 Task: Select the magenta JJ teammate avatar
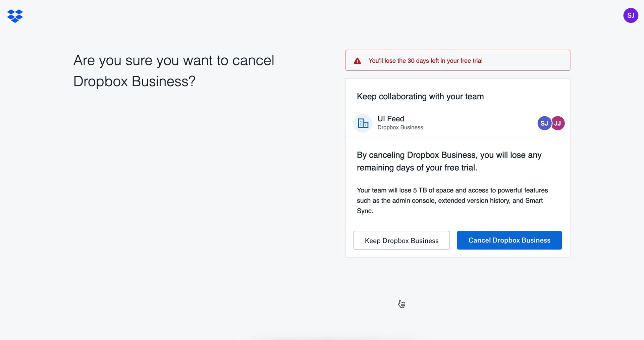tap(557, 123)
